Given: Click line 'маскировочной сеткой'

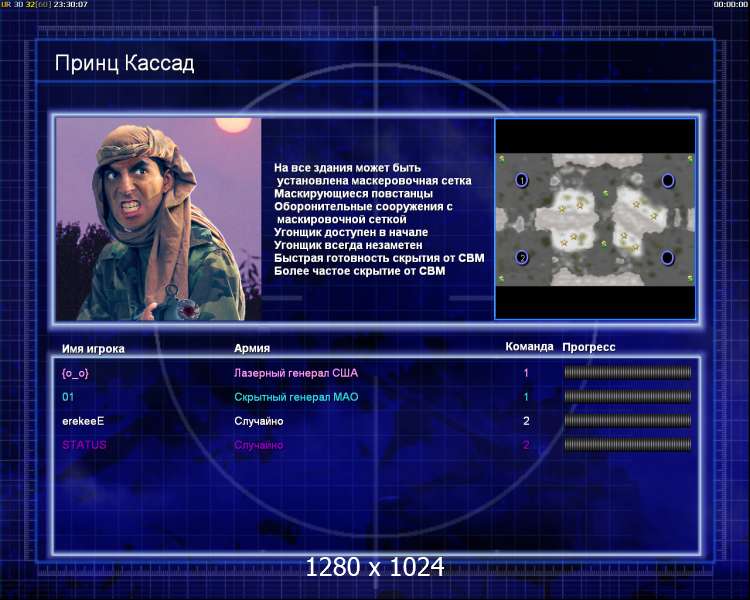Looking at the screenshot, I should click(342, 220).
